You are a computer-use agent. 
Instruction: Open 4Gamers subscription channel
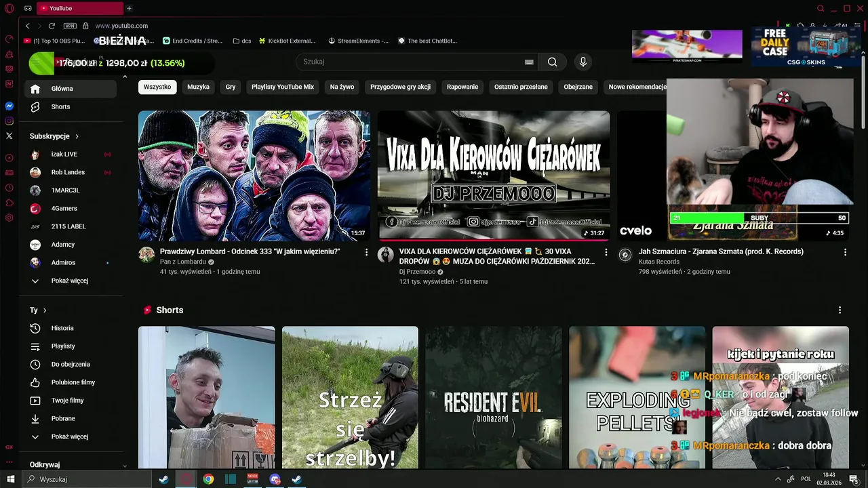pos(71,208)
